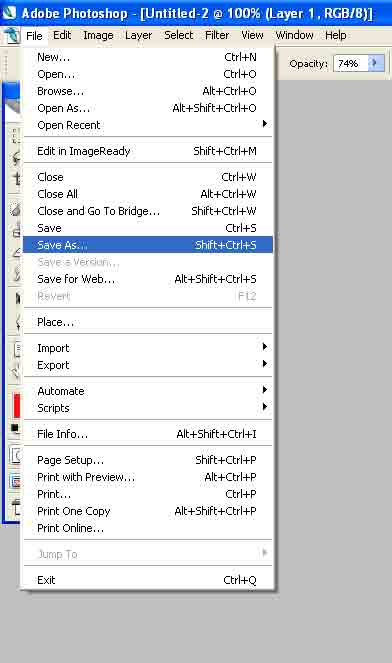392x663 pixels.
Task: Choose Save As from File menu
Action: 148,245
